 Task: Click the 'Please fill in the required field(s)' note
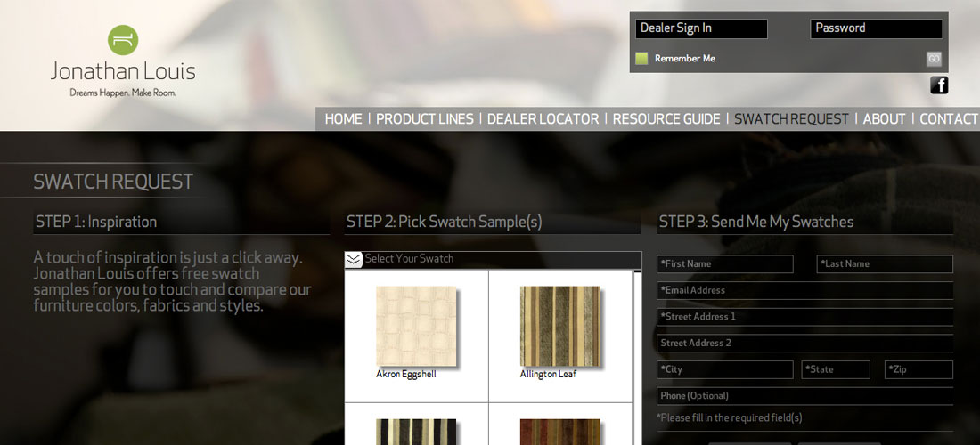pos(730,418)
